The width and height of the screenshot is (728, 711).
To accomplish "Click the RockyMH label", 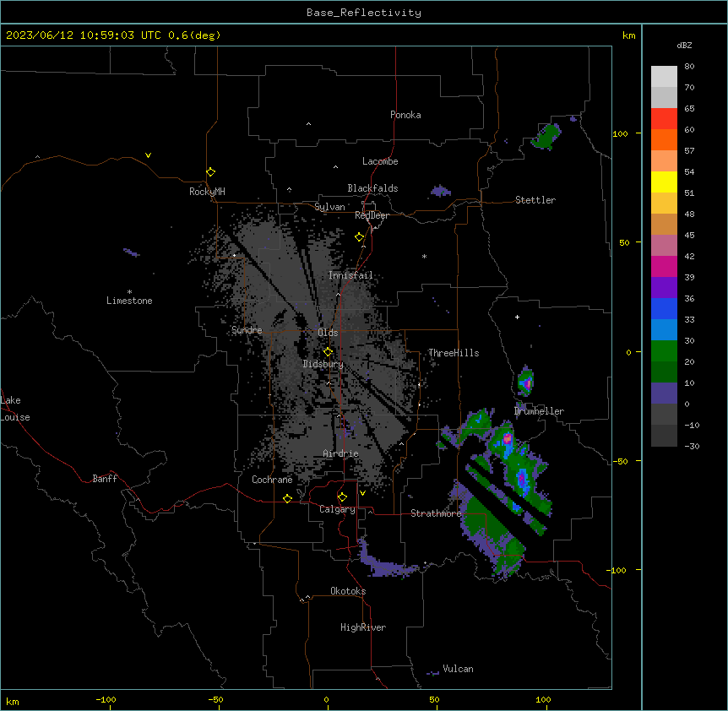I will tap(207, 192).
